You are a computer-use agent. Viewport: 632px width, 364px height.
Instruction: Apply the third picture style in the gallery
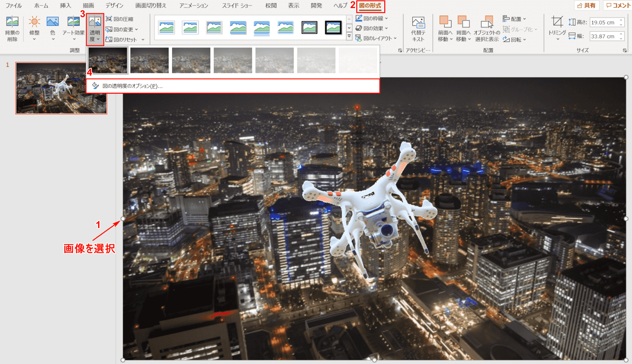tap(214, 27)
